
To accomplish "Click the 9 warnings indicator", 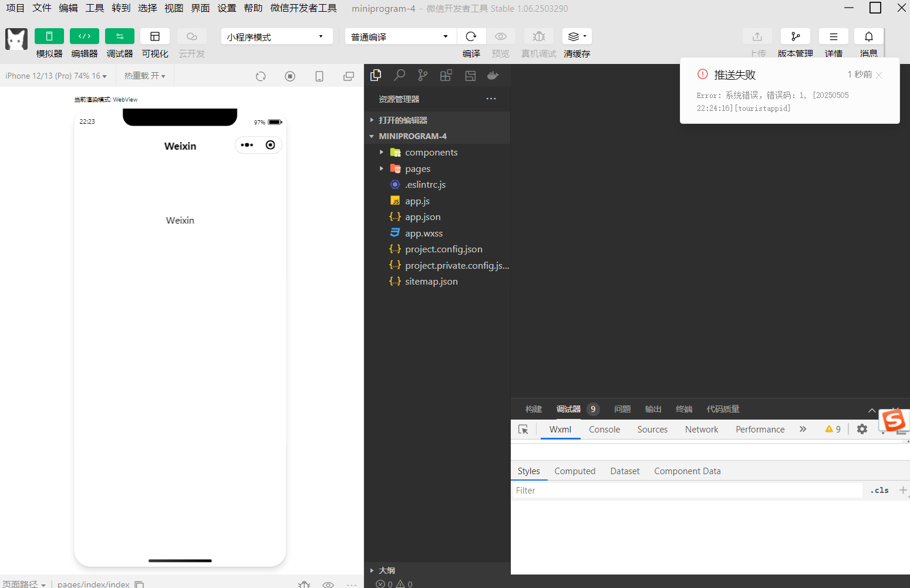I will [x=833, y=429].
